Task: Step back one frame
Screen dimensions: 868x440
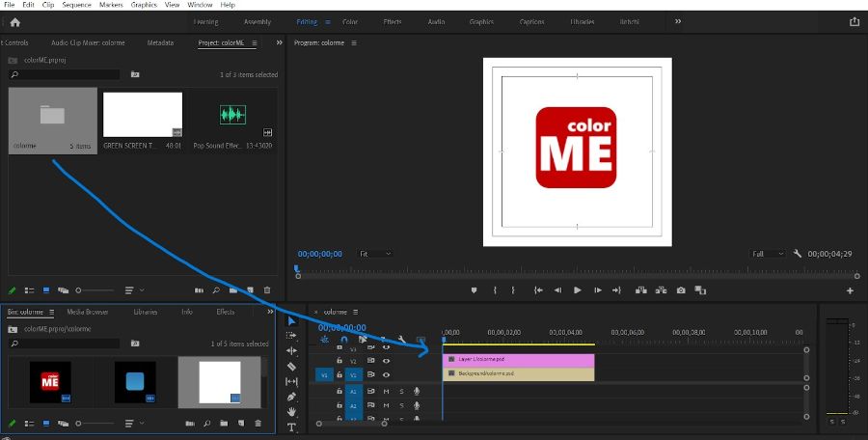Action: click(558, 290)
